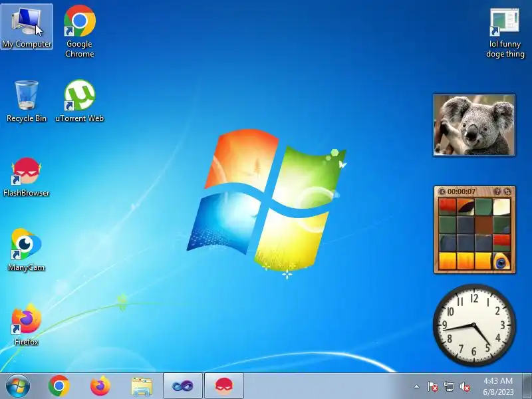Click the Show desktop strip
The height and width of the screenshot is (399, 532).
pos(527,386)
